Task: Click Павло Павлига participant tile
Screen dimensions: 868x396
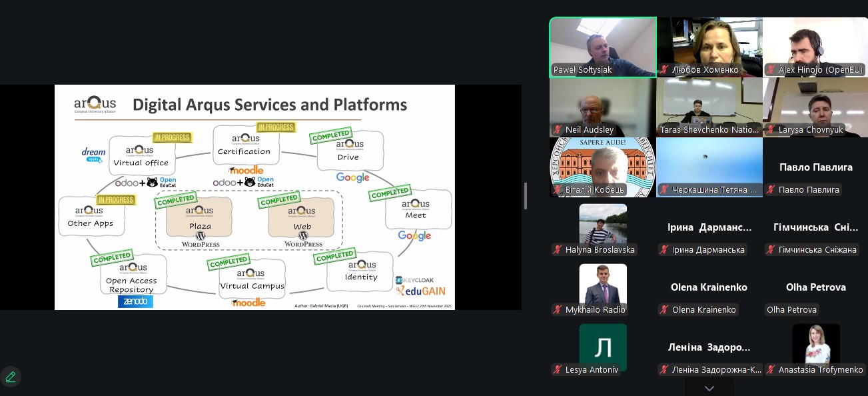Action: pyautogui.click(x=815, y=167)
